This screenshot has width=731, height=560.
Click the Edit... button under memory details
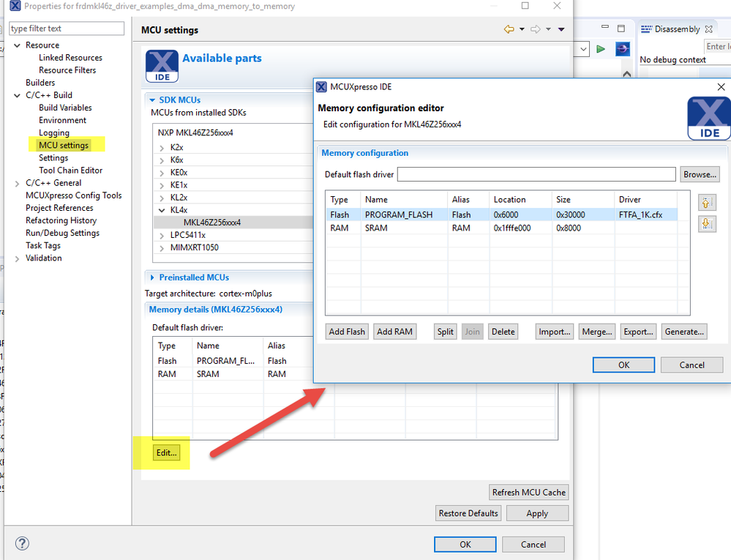click(166, 452)
